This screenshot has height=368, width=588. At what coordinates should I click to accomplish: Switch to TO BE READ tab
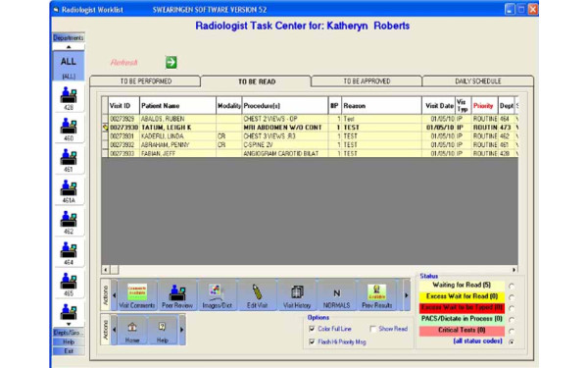click(257, 81)
